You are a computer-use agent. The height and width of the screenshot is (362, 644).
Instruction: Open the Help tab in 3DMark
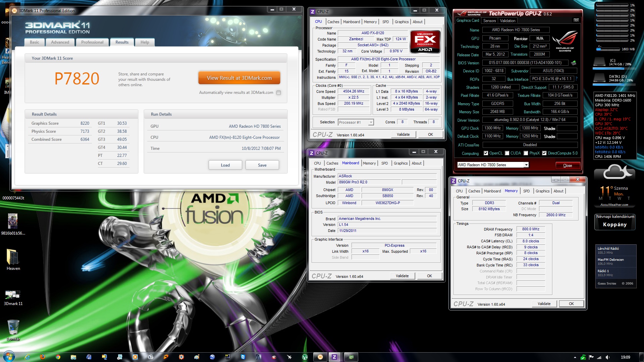pyautogui.click(x=145, y=42)
